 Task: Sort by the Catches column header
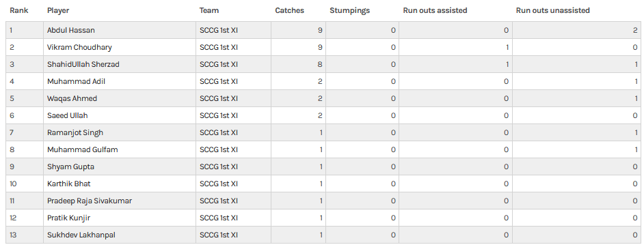click(x=290, y=11)
